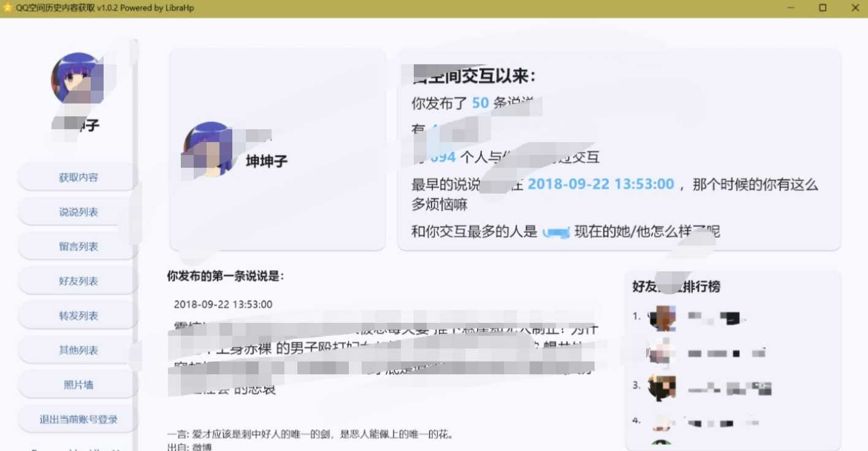Viewport: 868px width, 451px height.
Task: Maximize the application window
Action: (823, 8)
